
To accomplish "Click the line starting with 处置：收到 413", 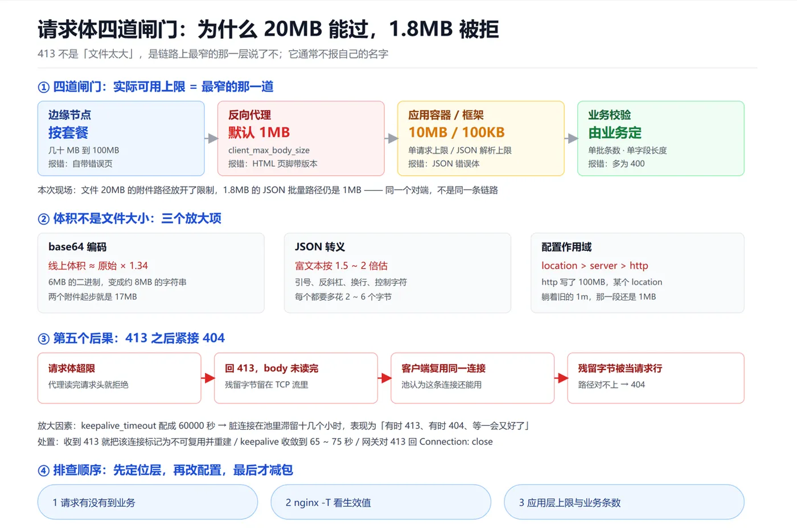I will 265,442.
